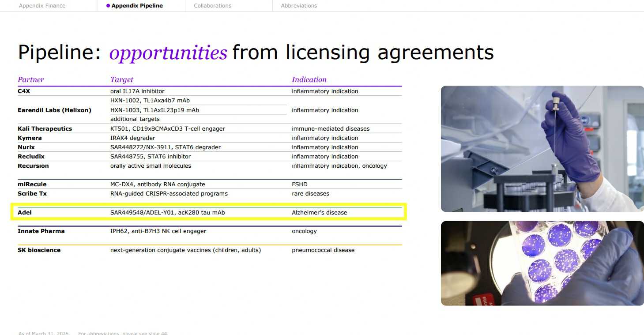Click the oral IL17A inhibitor target
644x335 pixels.
click(137, 91)
